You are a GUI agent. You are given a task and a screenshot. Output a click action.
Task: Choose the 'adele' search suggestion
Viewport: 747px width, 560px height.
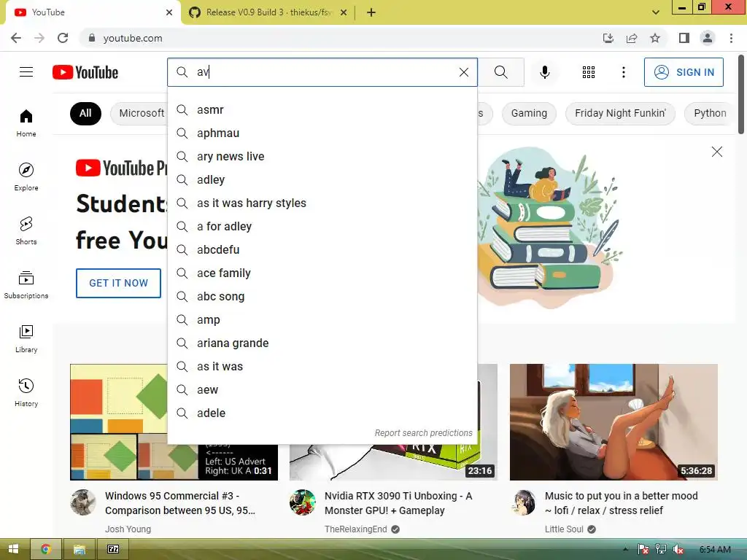pyautogui.click(x=322, y=413)
